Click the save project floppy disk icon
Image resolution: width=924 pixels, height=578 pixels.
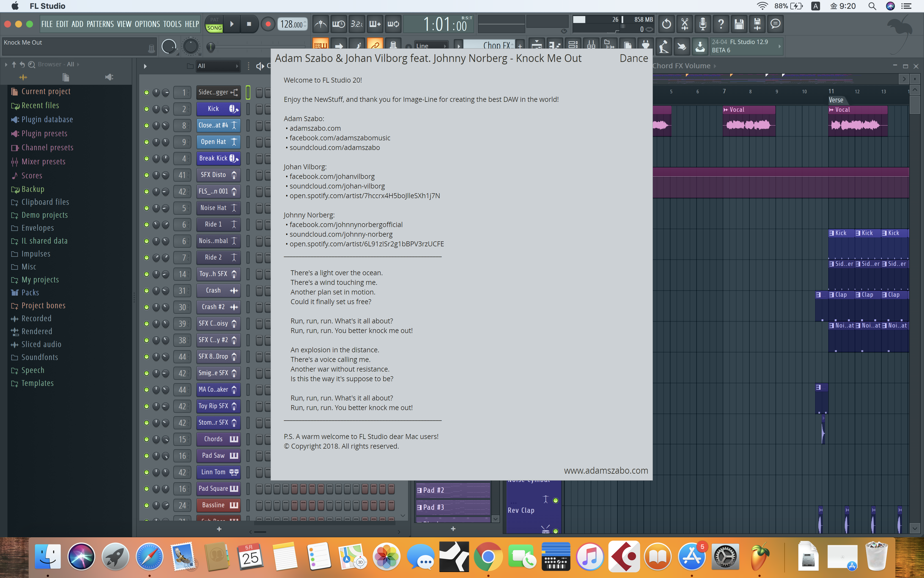(739, 24)
